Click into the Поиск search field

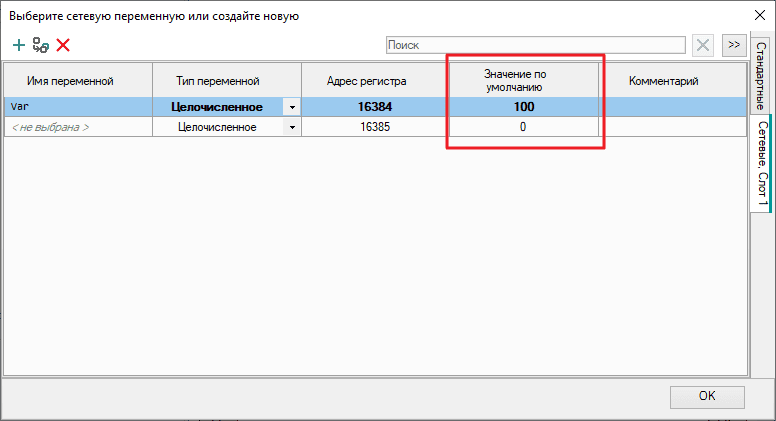tap(535, 45)
